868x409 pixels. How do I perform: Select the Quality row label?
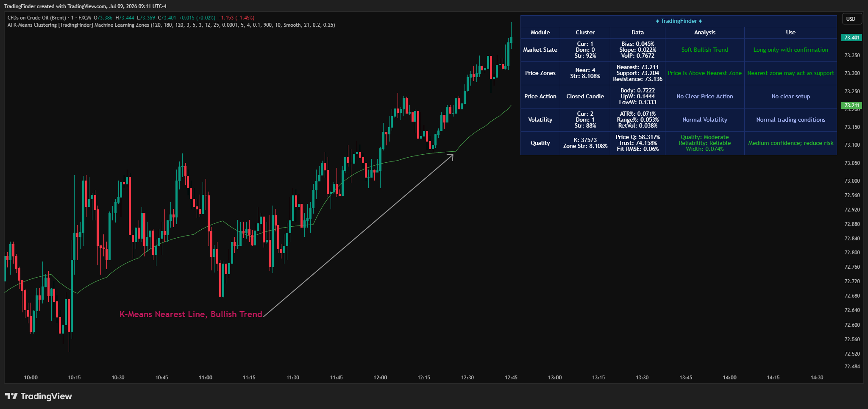540,143
